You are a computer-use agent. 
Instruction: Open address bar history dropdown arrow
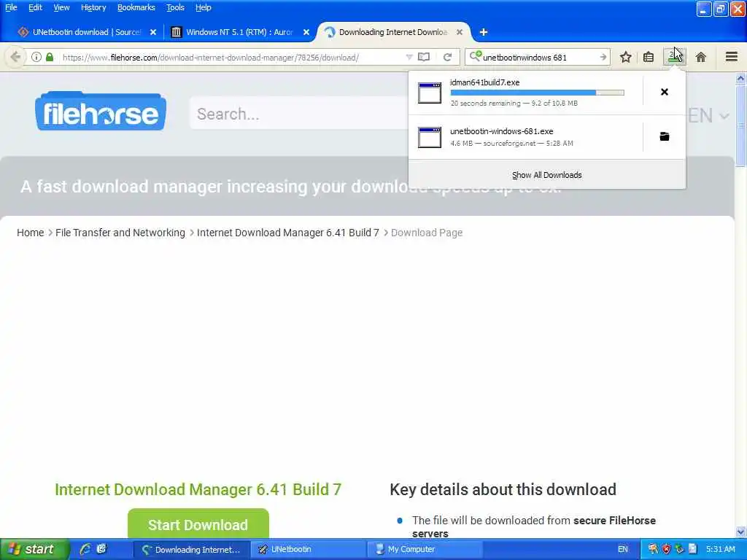tap(409, 57)
